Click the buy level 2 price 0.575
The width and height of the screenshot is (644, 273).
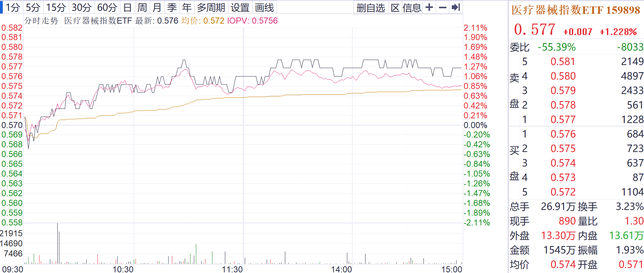[x=563, y=148]
